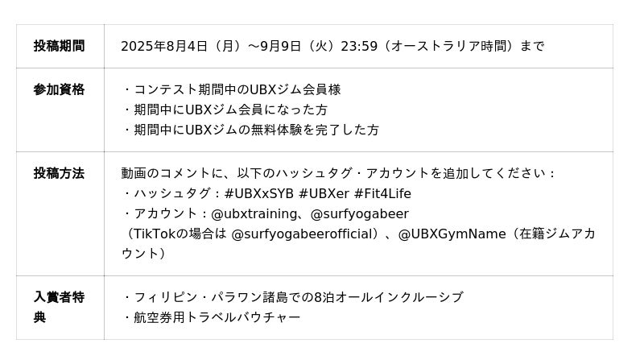
Task: Open the #Fit4Life hashtag
Action: [x=382, y=194]
